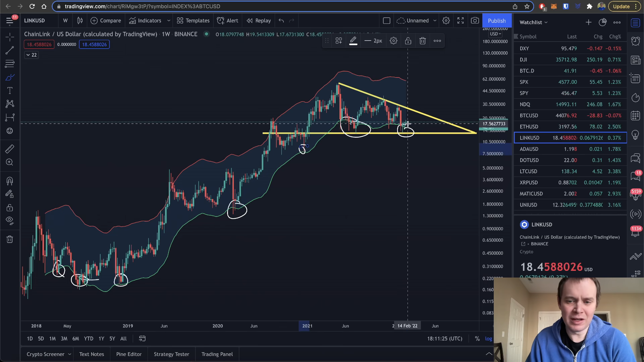Activate the zoom in tool
Viewport: 644px width, 362px height.
[10, 162]
